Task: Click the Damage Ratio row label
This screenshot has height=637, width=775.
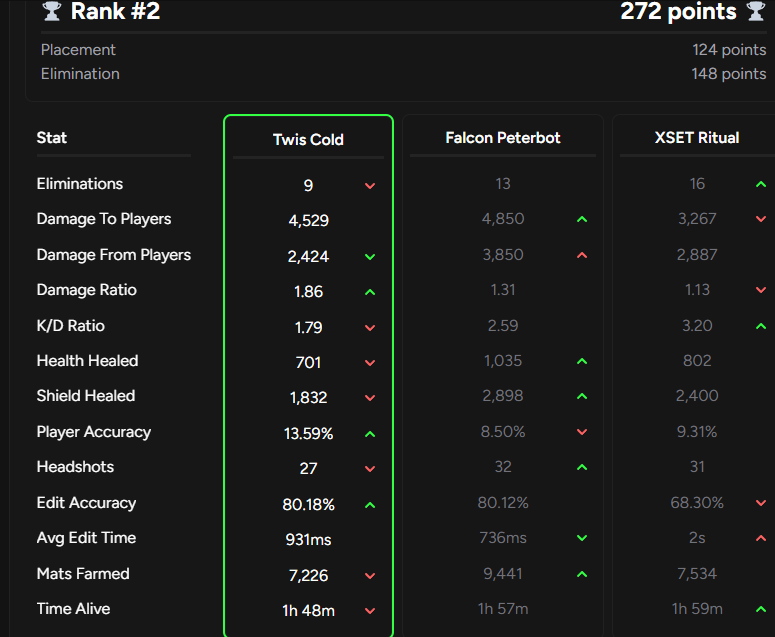Action: pos(86,290)
